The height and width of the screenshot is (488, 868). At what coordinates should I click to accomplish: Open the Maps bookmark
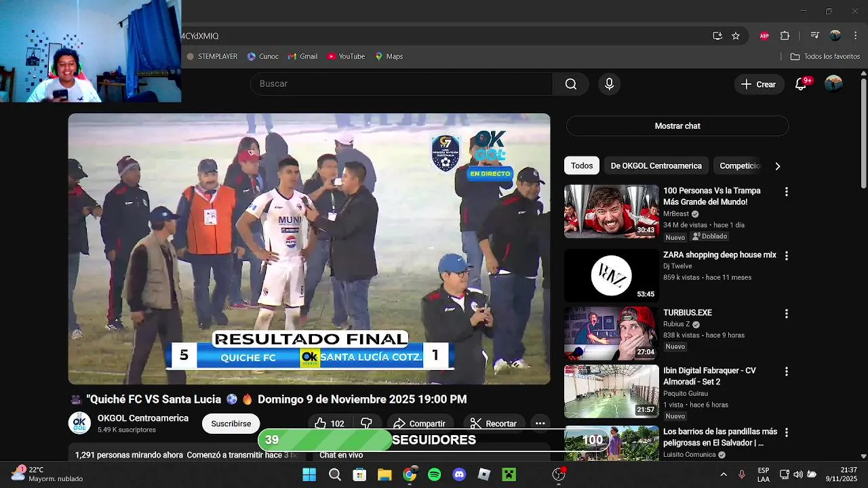click(x=389, y=56)
